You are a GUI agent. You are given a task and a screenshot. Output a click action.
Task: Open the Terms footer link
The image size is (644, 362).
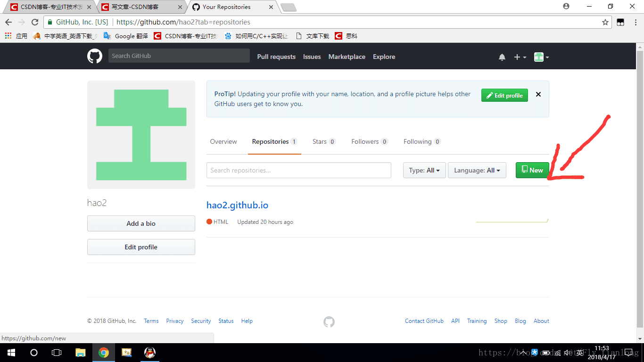tap(151, 321)
